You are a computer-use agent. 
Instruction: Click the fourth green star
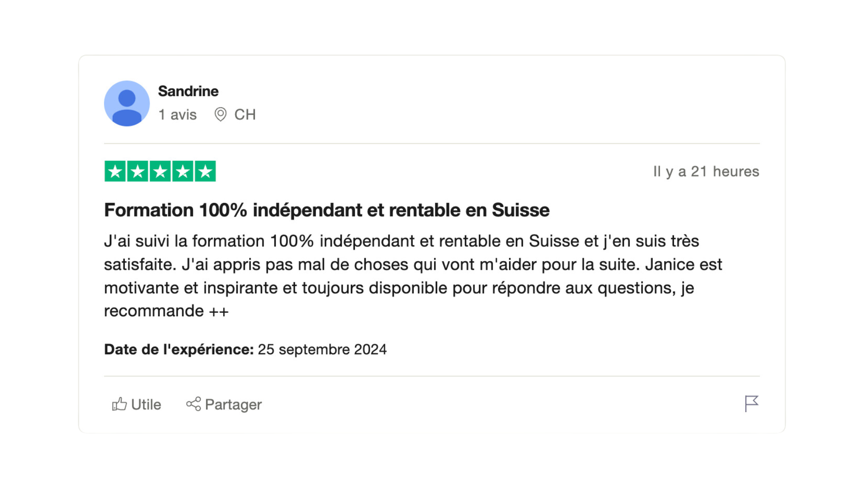[x=183, y=171]
